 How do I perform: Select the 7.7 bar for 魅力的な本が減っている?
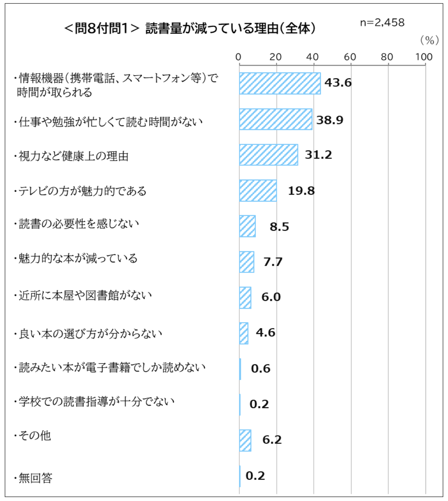pyautogui.click(x=246, y=262)
